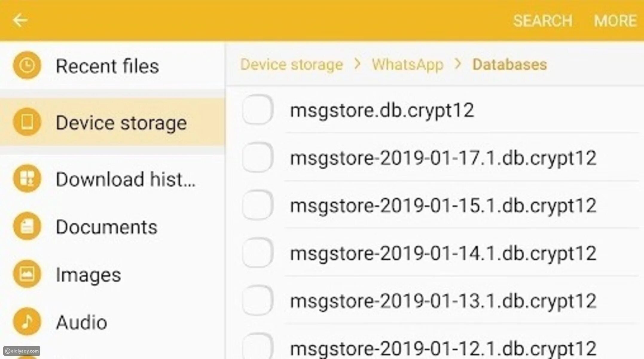
Task: Tick checkbox for msgstore-2019-01-17.1 file
Action: click(257, 157)
